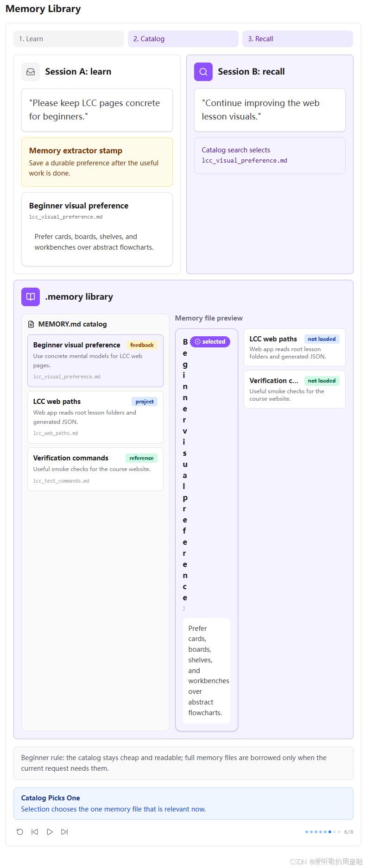Select the Verification commands catalog entry

tap(95, 469)
